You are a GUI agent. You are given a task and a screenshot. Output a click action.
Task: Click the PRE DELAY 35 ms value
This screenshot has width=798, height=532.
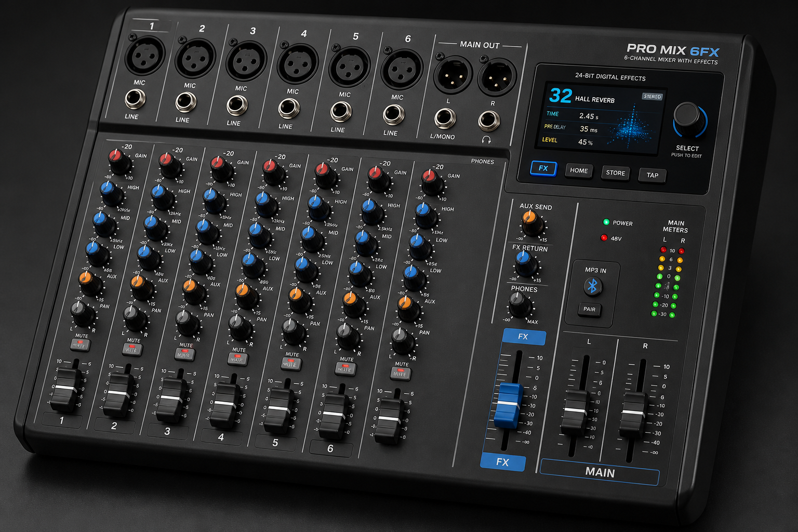tap(588, 129)
